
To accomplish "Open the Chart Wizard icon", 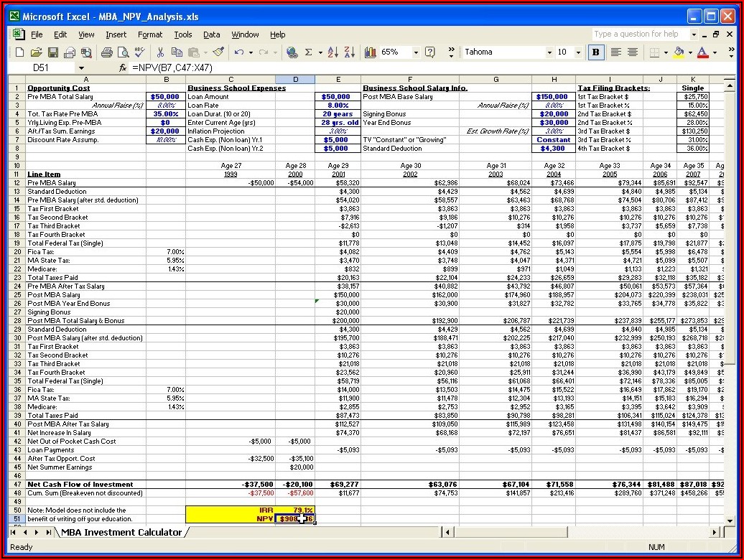I will point(371,52).
